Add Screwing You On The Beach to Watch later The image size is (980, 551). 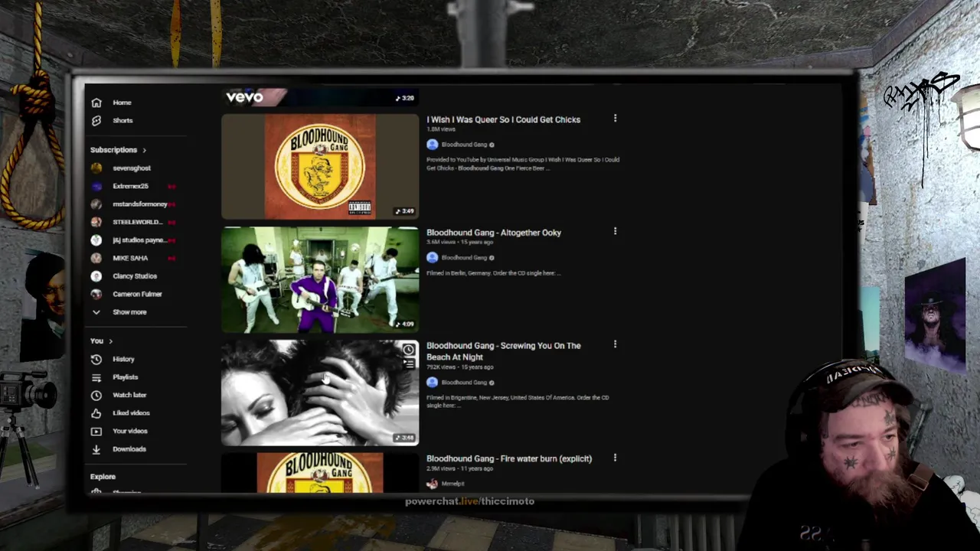click(409, 350)
